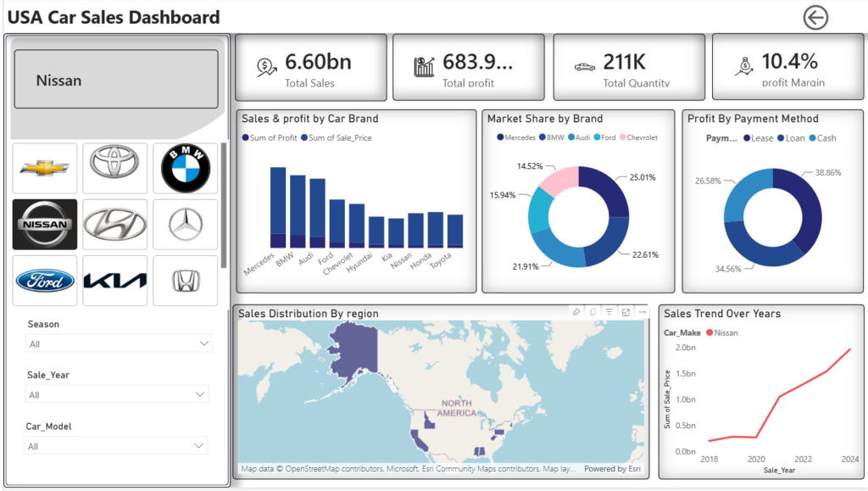The height and width of the screenshot is (491, 868).
Task: Click Alaska region on the map
Action: [355, 347]
